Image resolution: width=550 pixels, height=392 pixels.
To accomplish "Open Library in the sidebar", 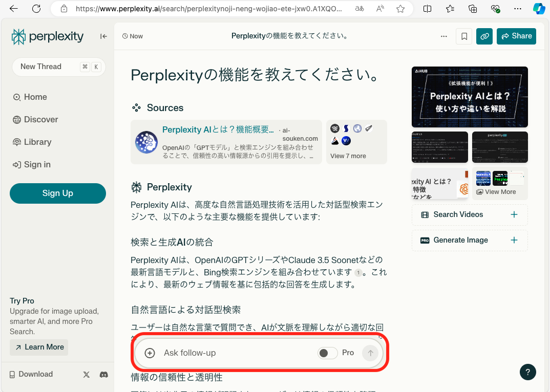I will coord(32,142).
